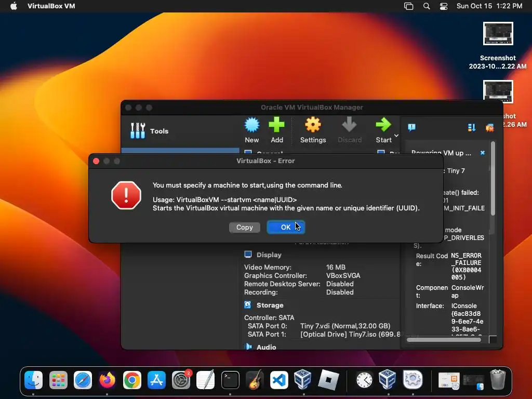Click the horizontal scrollbar in notification panel
Image resolution: width=532 pixels, height=399 pixels.
444,340
